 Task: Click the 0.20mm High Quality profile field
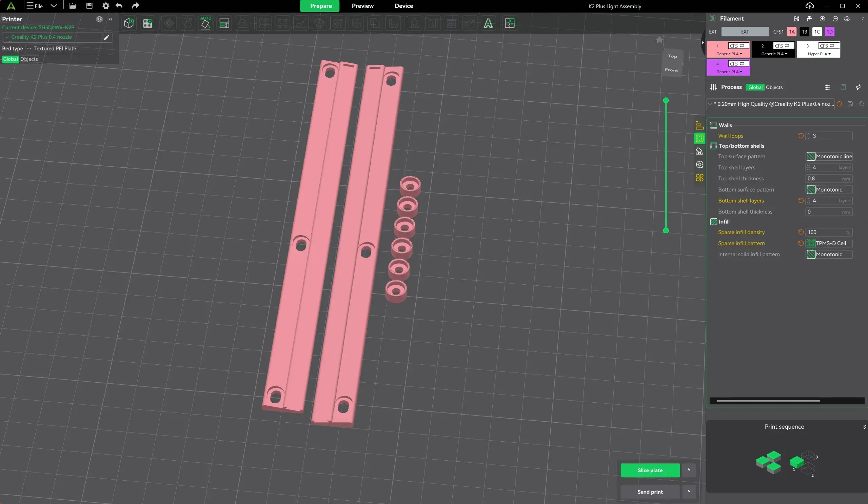click(772, 104)
